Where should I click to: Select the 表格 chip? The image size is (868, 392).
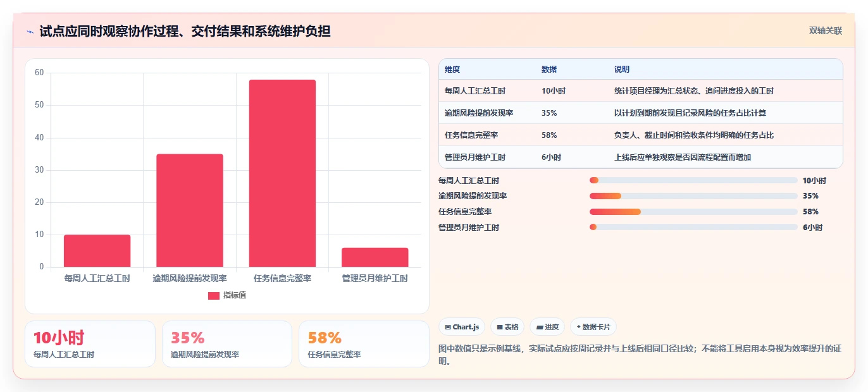coord(507,327)
